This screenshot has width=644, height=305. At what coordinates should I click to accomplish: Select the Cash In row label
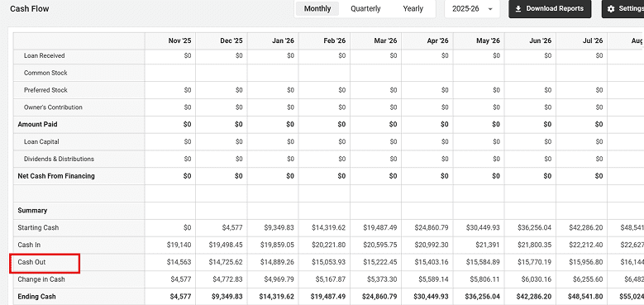coord(29,245)
